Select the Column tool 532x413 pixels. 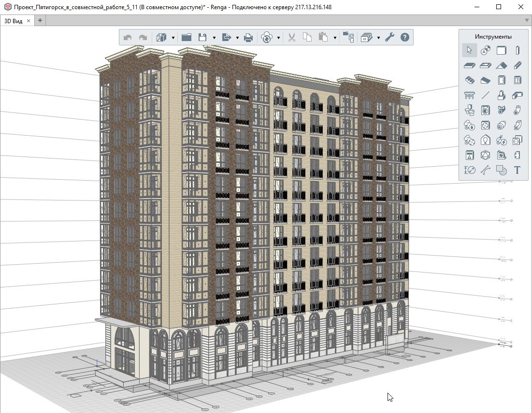[517, 50]
